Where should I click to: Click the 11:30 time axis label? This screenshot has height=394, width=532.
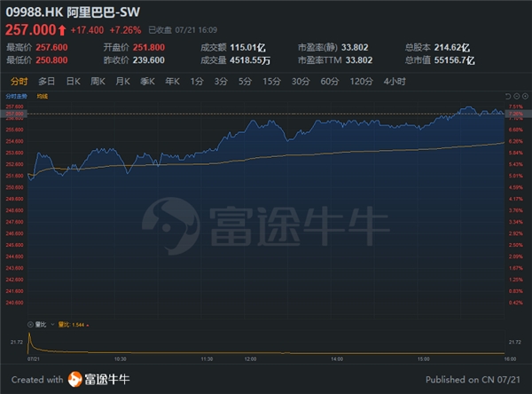tap(207, 359)
